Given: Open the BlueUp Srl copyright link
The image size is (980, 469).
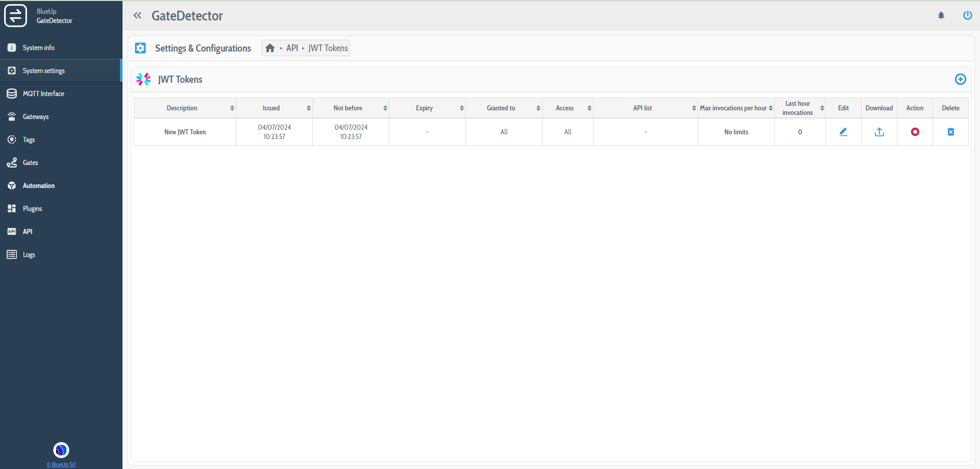Looking at the screenshot, I should 61,464.
